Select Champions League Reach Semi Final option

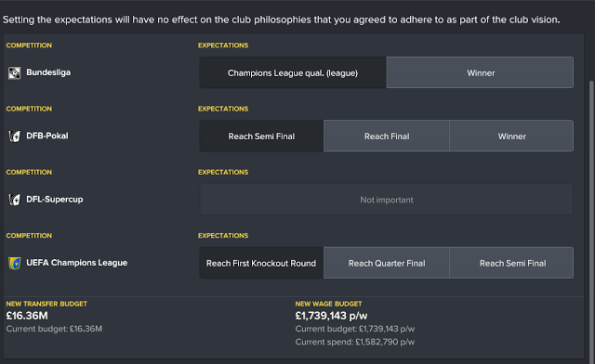(x=511, y=263)
